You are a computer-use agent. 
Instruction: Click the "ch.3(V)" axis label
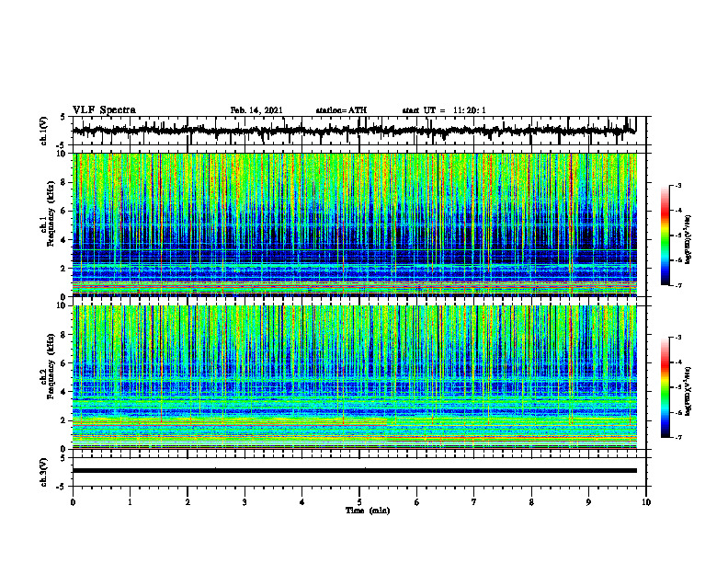(x=44, y=473)
